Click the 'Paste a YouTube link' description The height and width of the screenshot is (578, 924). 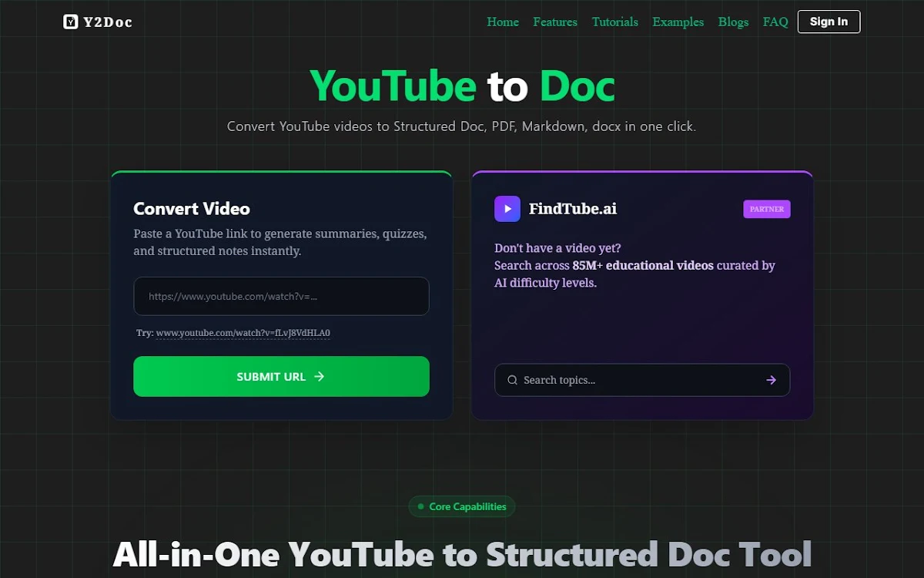click(x=280, y=242)
